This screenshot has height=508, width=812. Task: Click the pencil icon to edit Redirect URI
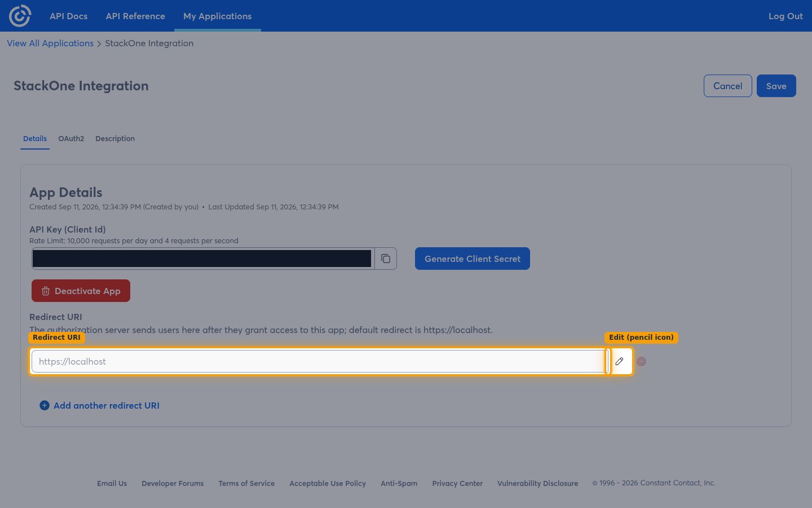619,361
